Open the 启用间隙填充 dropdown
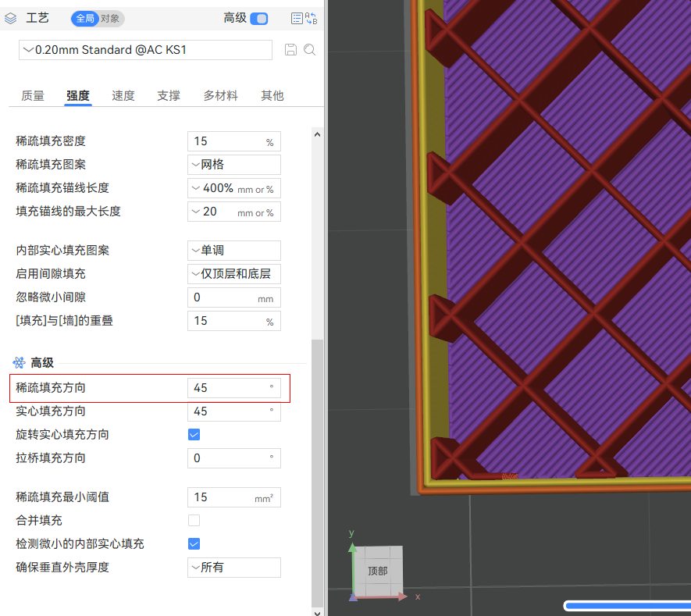The image size is (691, 616). 234,273
